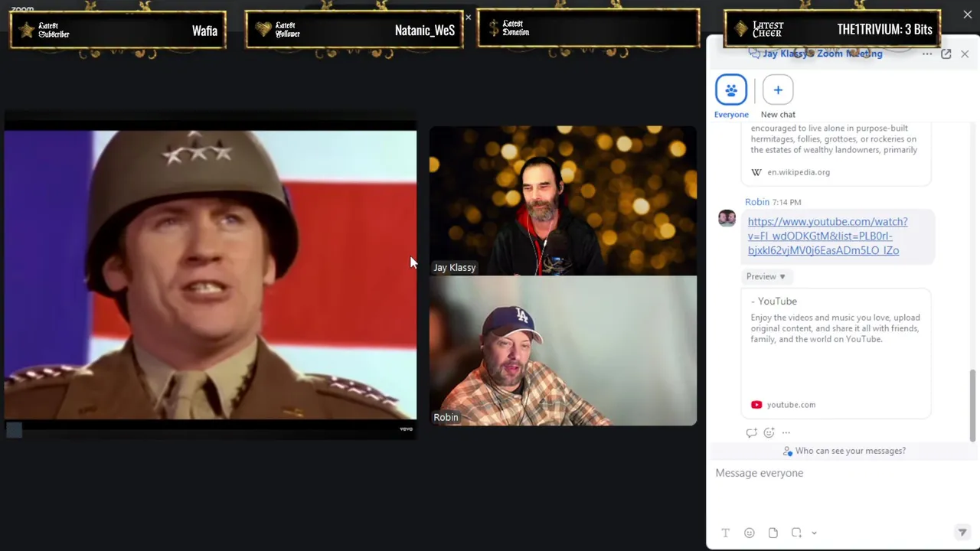Click Who can see your messages?
Image resolution: width=980 pixels, height=551 pixels.
click(x=844, y=451)
